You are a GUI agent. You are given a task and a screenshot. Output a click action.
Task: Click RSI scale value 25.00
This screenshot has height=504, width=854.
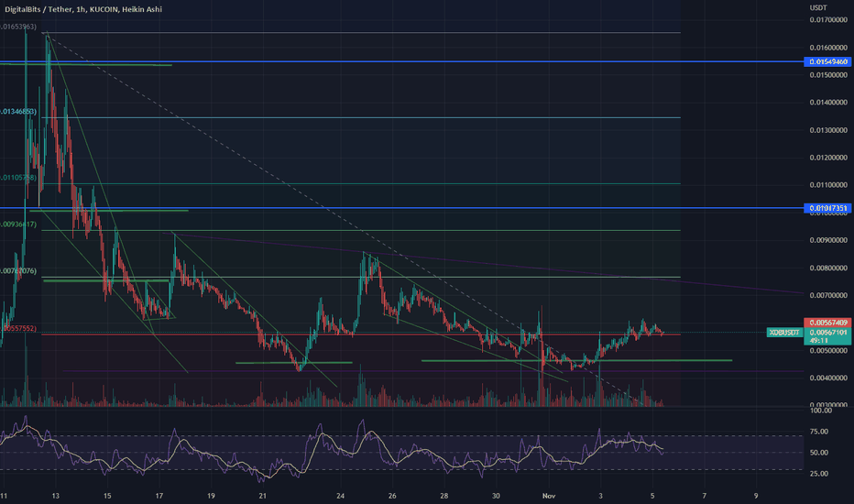(x=819, y=474)
